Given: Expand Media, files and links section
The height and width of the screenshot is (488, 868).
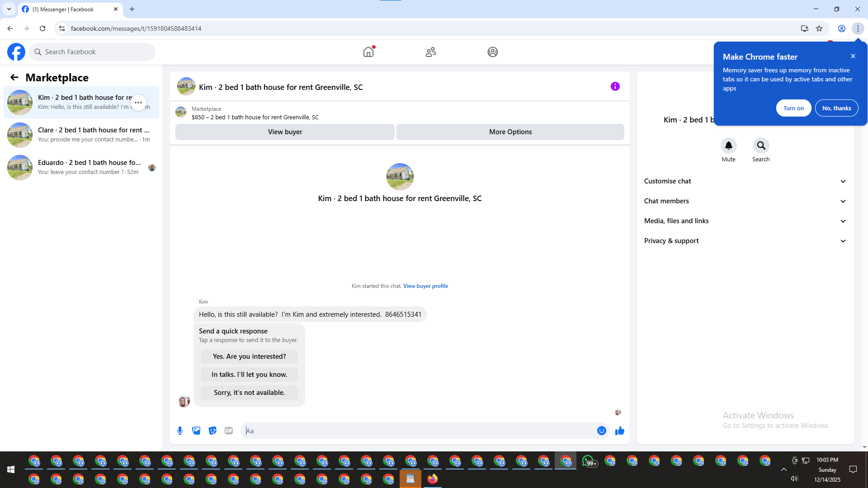Looking at the screenshot, I should (x=744, y=221).
